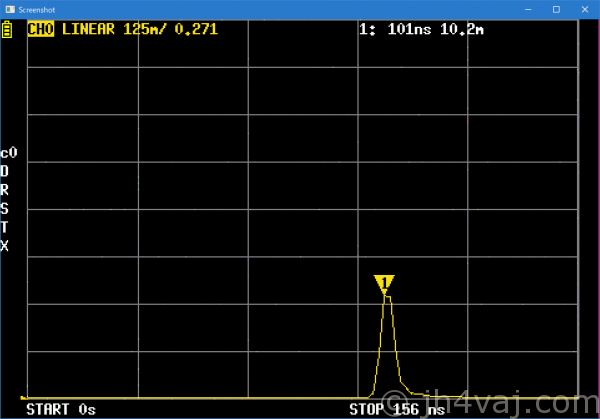The width and height of the screenshot is (600, 419).
Task: Click the R reflection tracking indicator
Action: (x=5, y=190)
